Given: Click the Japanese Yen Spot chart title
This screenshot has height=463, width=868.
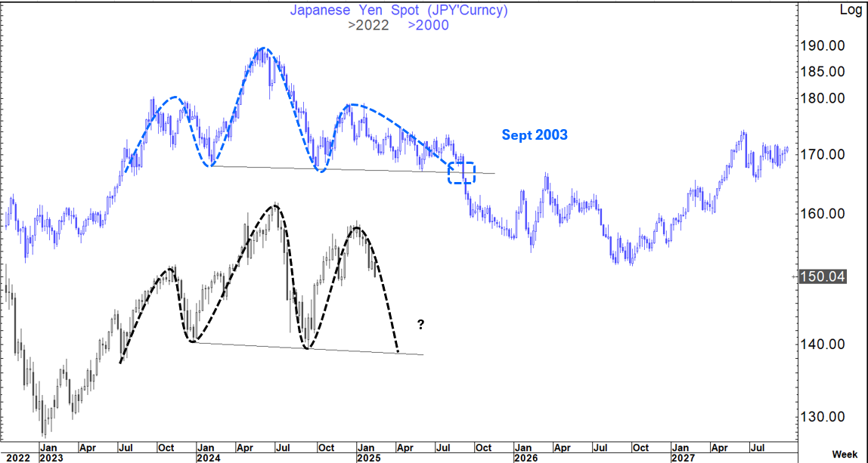Looking at the screenshot, I should pos(399,10).
